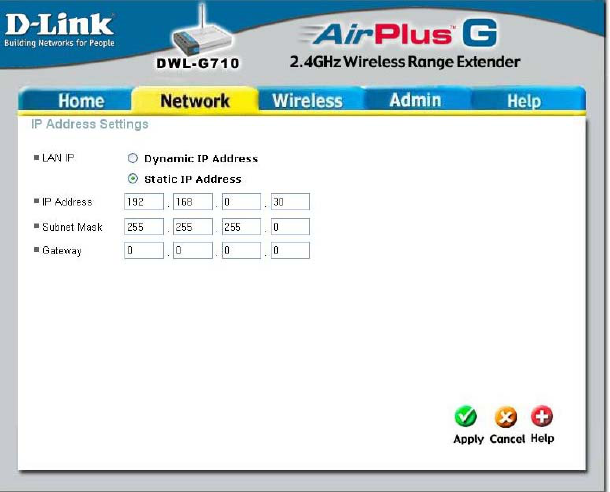Click IP Address third octet field

[x=242, y=201]
